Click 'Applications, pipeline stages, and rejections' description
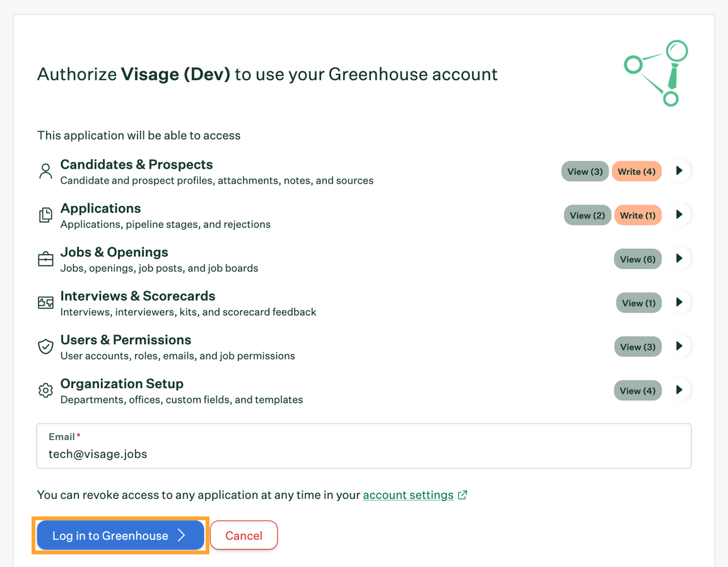The width and height of the screenshot is (728, 567). 165,225
